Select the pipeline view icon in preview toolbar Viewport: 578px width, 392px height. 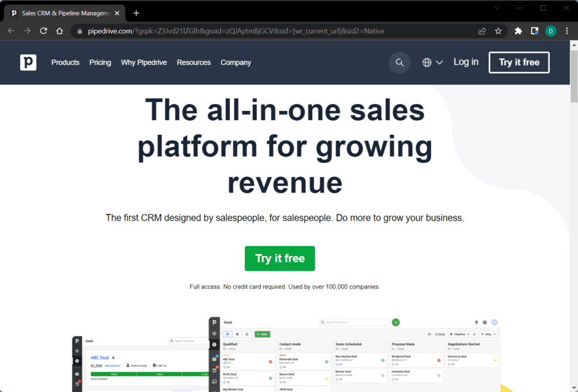[x=228, y=334]
